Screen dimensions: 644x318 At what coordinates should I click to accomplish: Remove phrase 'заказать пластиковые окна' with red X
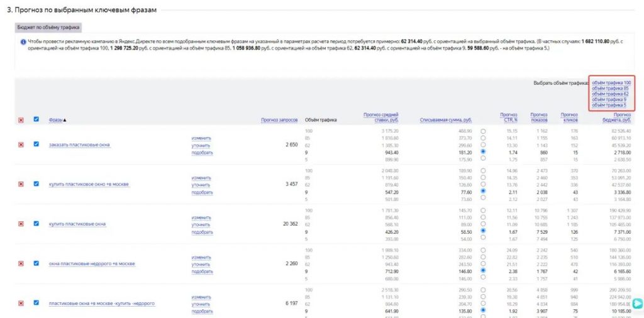pyautogui.click(x=21, y=145)
